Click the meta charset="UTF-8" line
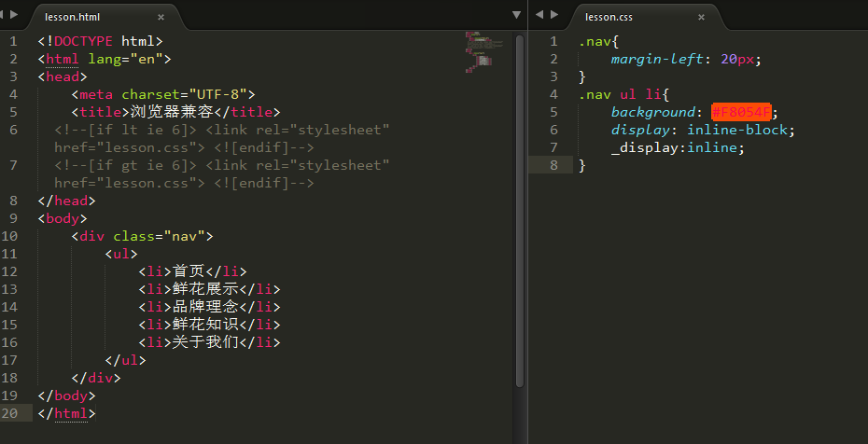 (x=163, y=94)
